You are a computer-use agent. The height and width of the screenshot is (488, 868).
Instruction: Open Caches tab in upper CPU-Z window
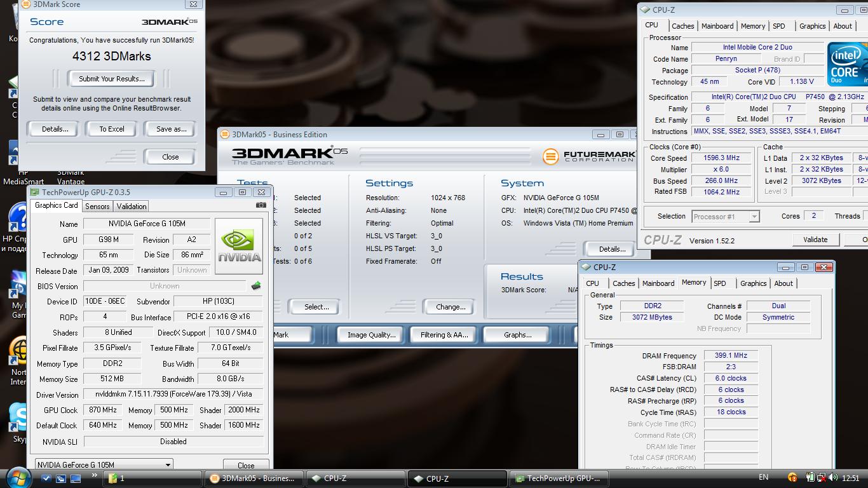(682, 26)
